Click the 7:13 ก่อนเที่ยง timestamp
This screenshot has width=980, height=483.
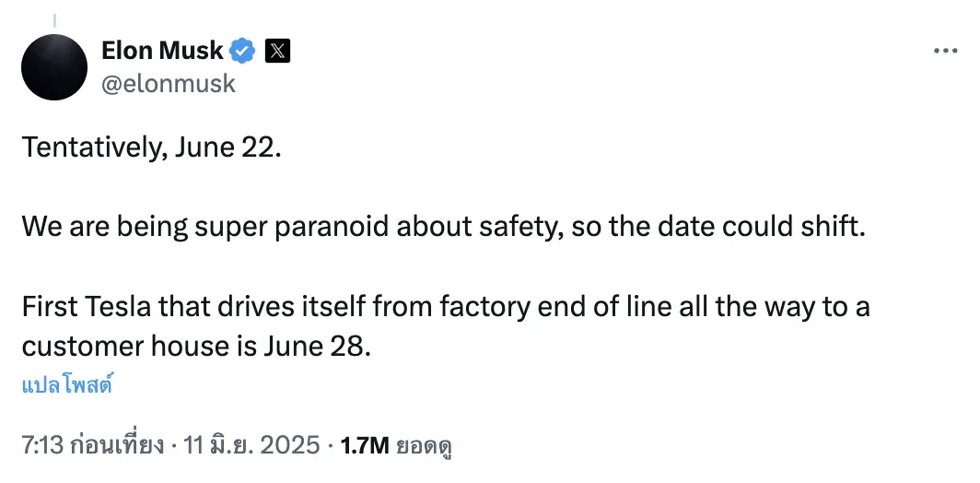click(93, 446)
